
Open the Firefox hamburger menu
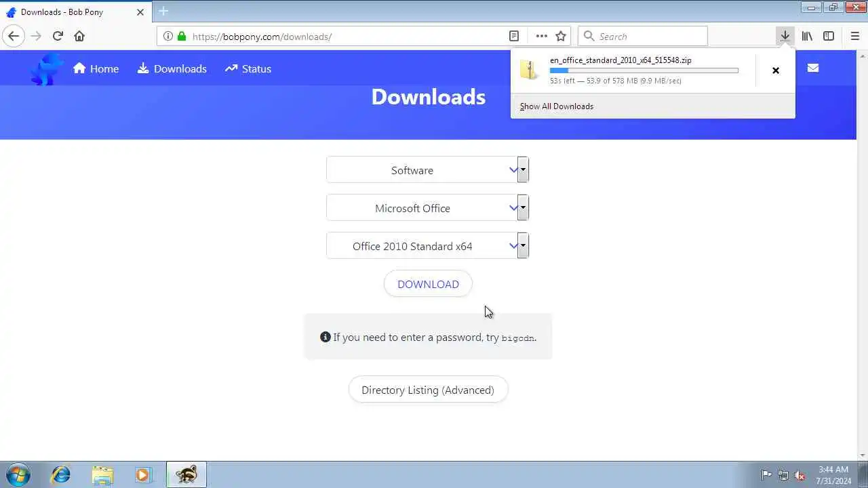[854, 36]
